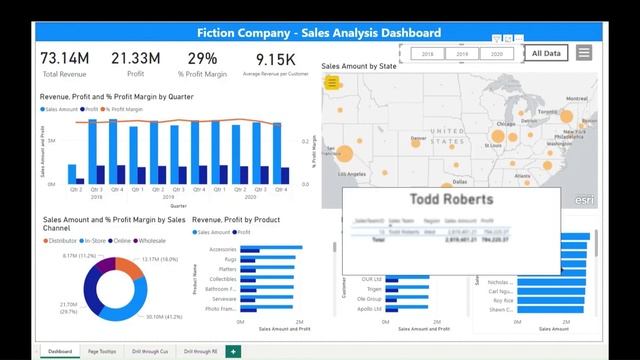Click the All Data button

546,53
